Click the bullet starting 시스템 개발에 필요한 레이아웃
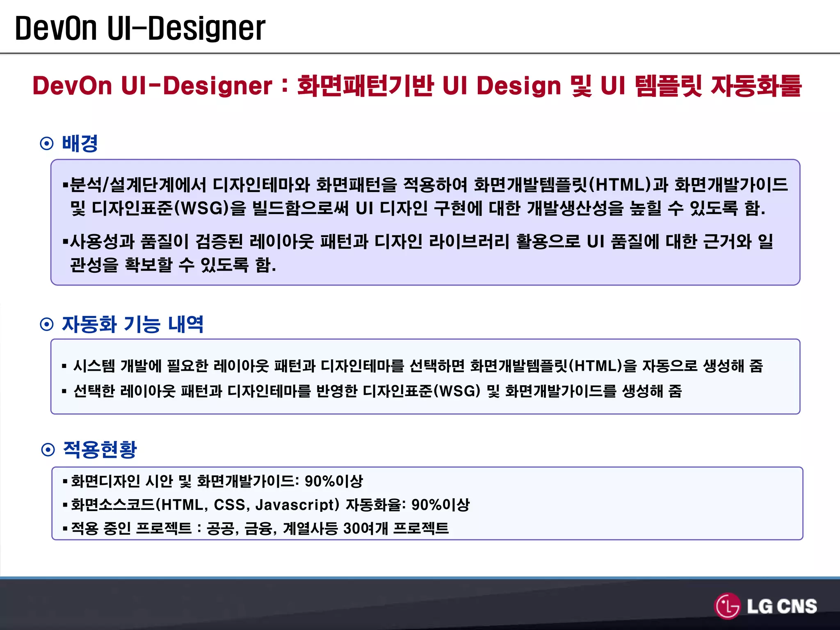The width and height of the screenshot is (840, 630). point(413,365)
